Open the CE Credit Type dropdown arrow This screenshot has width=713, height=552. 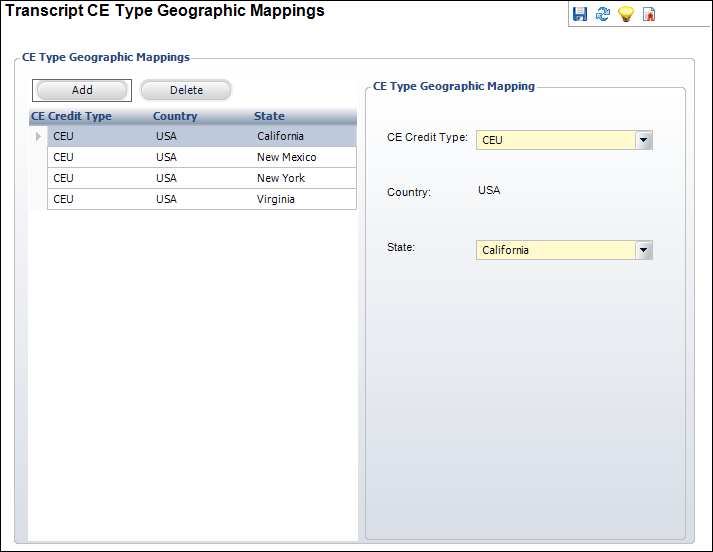643,140
